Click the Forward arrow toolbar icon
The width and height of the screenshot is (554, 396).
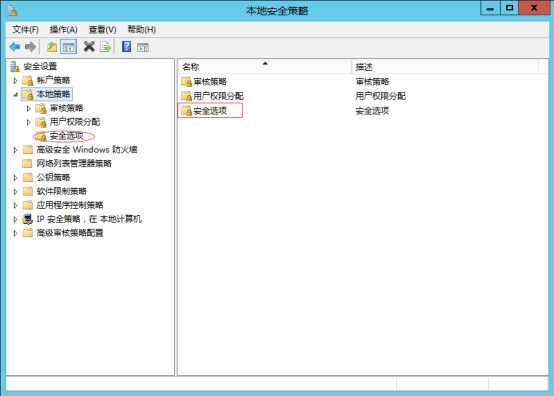click(x=31, y=47)
